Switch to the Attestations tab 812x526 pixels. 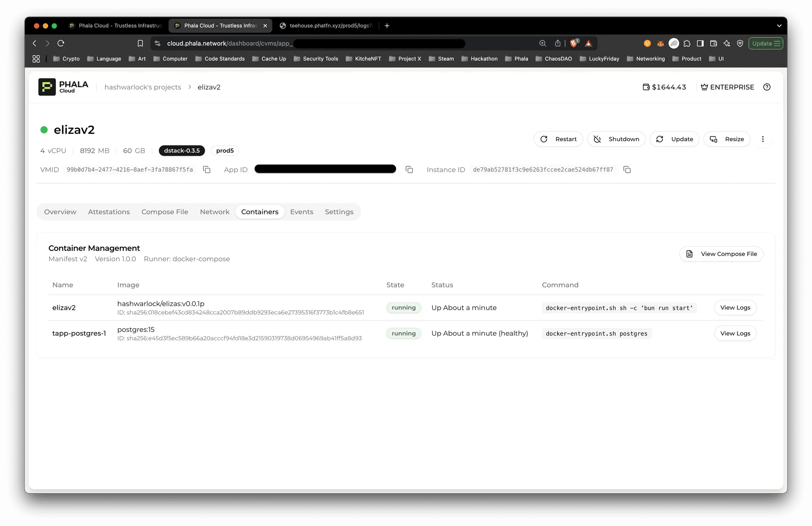[x=109, y=212]
